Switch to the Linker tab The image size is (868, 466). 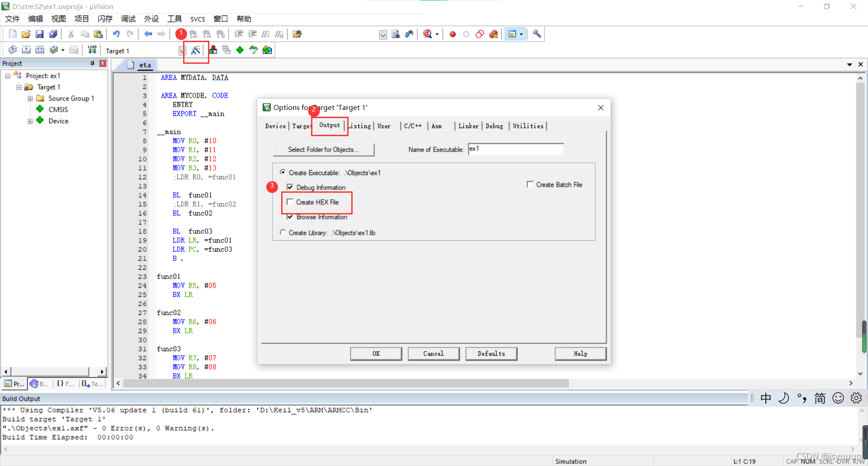click(x=468, y=126)
